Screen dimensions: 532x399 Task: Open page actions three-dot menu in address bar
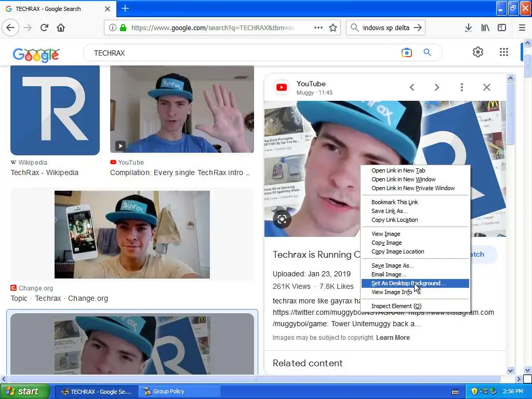point(318,28)
